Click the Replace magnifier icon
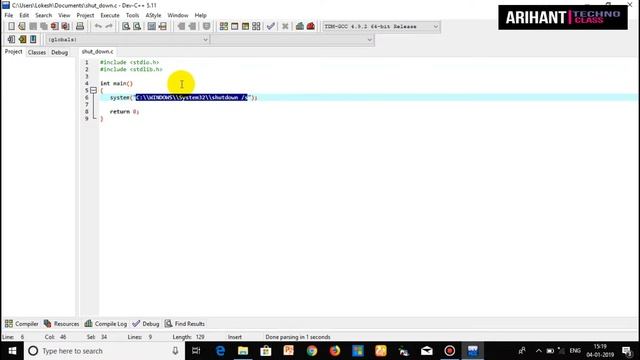This screenshot has height=360, width=640. (x=137, y=27)
